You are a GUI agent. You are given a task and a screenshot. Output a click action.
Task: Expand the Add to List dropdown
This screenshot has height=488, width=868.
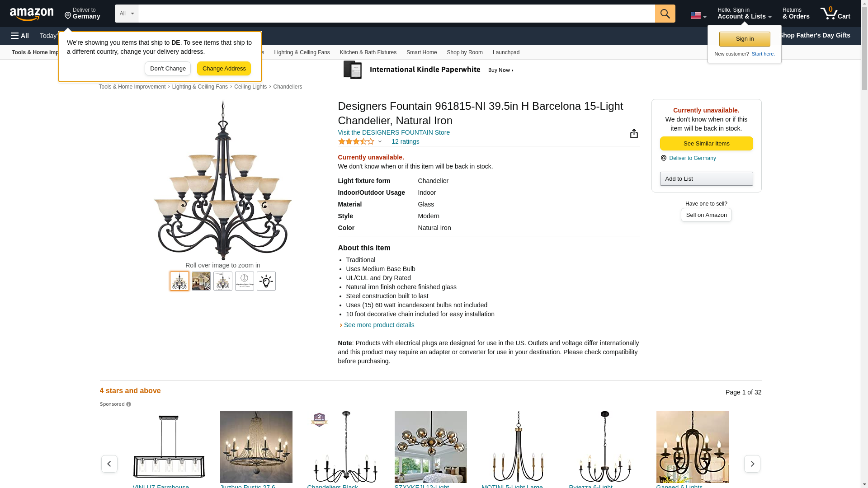pyautogui.click(x=706, y=179)
